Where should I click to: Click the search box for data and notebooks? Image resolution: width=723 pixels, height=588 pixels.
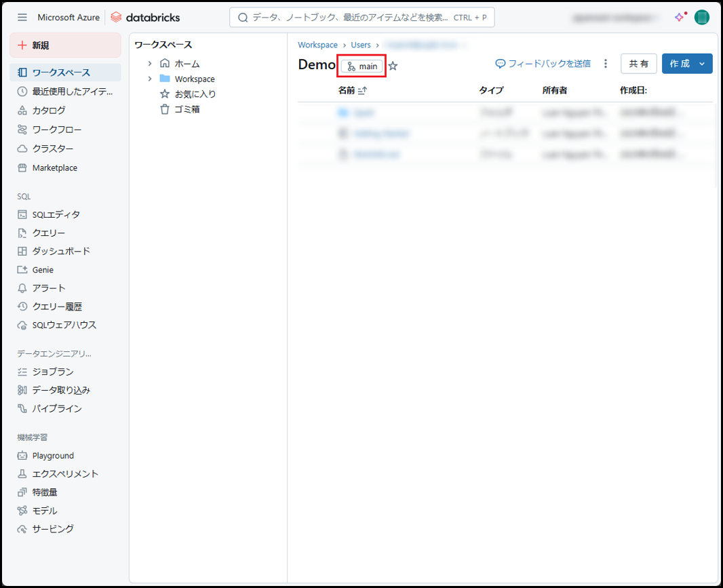[362, 18]
